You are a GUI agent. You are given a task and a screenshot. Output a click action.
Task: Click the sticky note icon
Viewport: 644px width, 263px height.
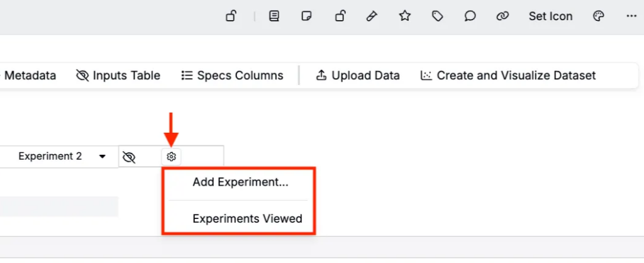306,16
